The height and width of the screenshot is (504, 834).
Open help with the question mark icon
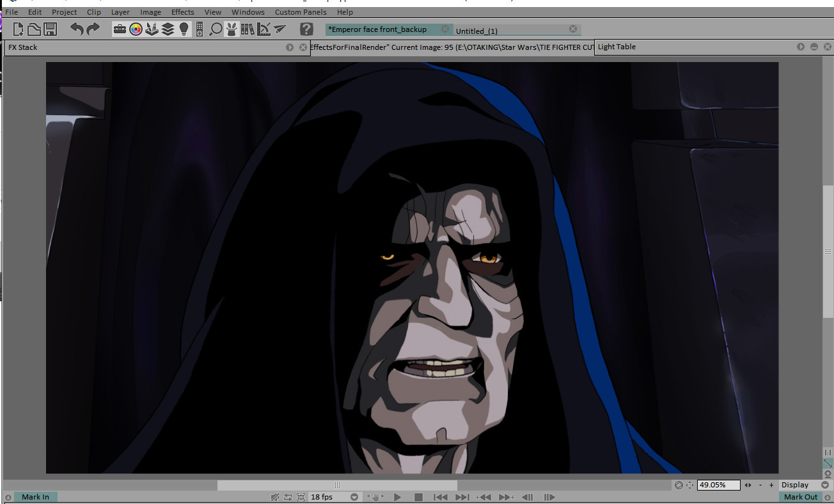(306, 29)
